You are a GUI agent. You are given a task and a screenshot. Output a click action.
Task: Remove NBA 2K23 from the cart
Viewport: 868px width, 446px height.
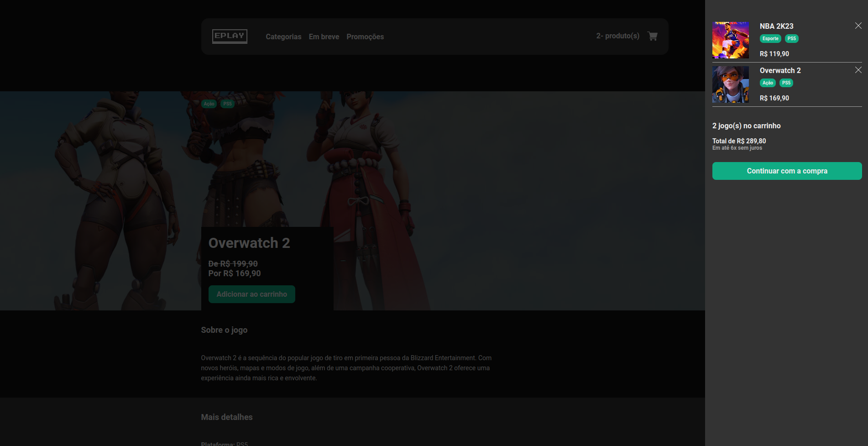coord(858,26)
